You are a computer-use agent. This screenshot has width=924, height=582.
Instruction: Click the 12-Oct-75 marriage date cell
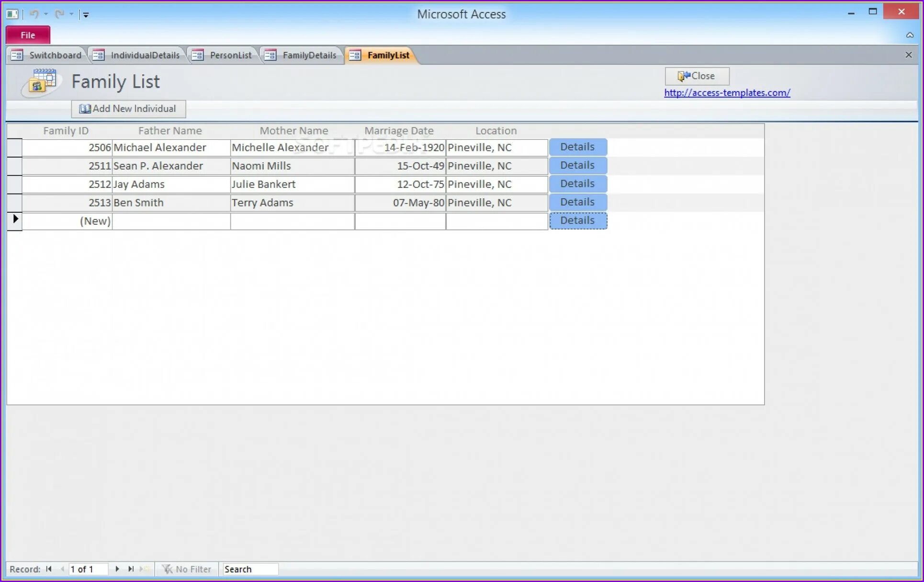[x=400, y=184]
